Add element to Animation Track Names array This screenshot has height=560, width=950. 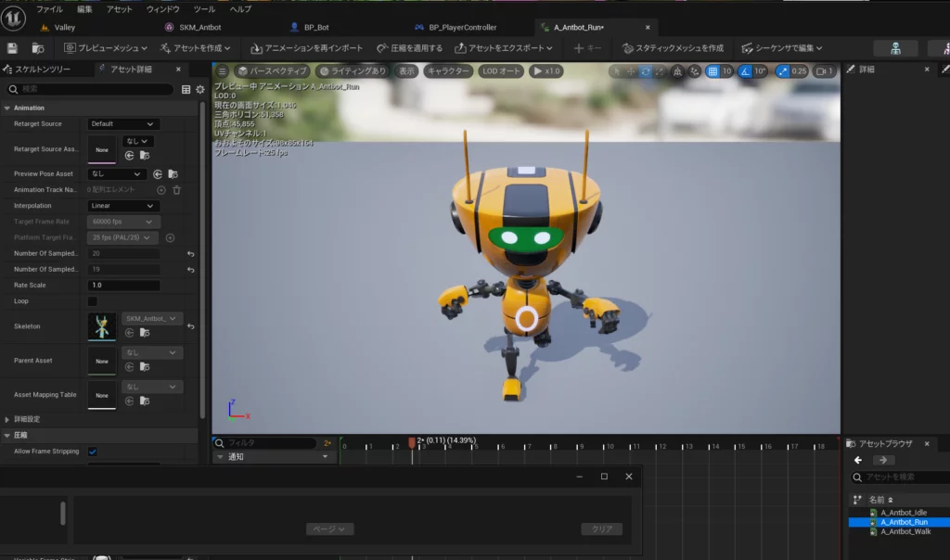pos(161,190)
